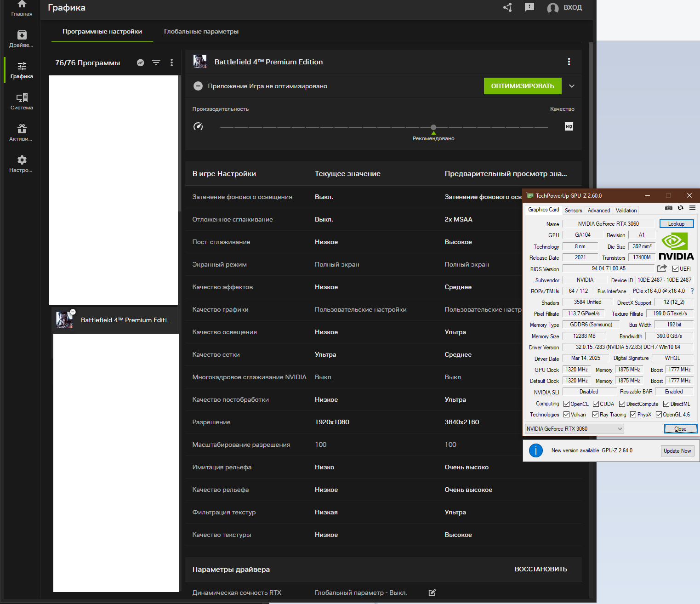Viewport: 700px width, 604px height.
Task: Switch to the Advanced tab in GPU-Z
Action: (x=599, y=211)
